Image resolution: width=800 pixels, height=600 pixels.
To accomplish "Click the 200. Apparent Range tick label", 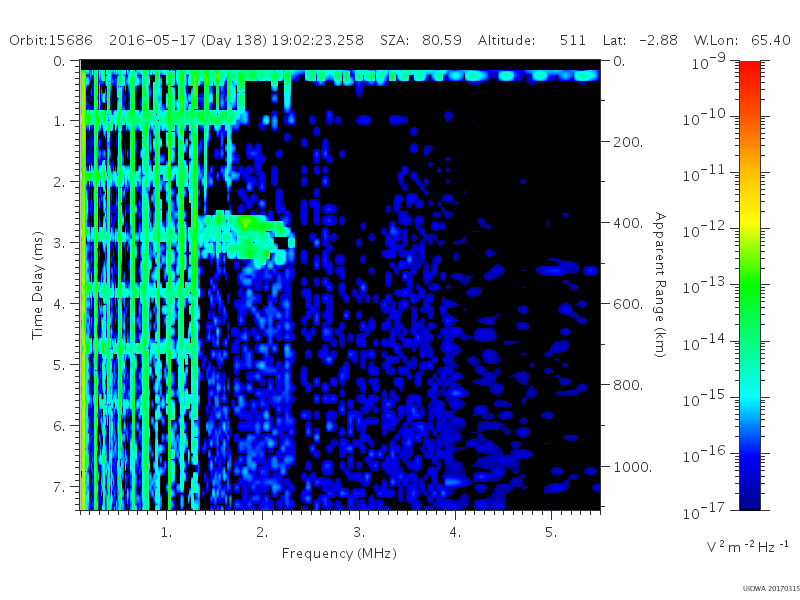I will pyautogui.click(x=628, y=142).
